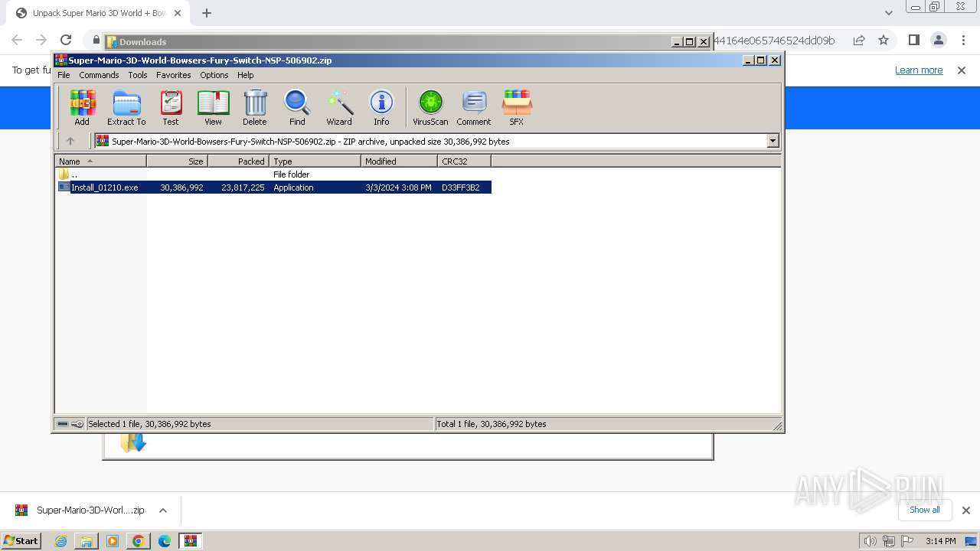Open the Commands menu
Image resolution: width=980 pixels, height=551 pixels.
[99, 75]
